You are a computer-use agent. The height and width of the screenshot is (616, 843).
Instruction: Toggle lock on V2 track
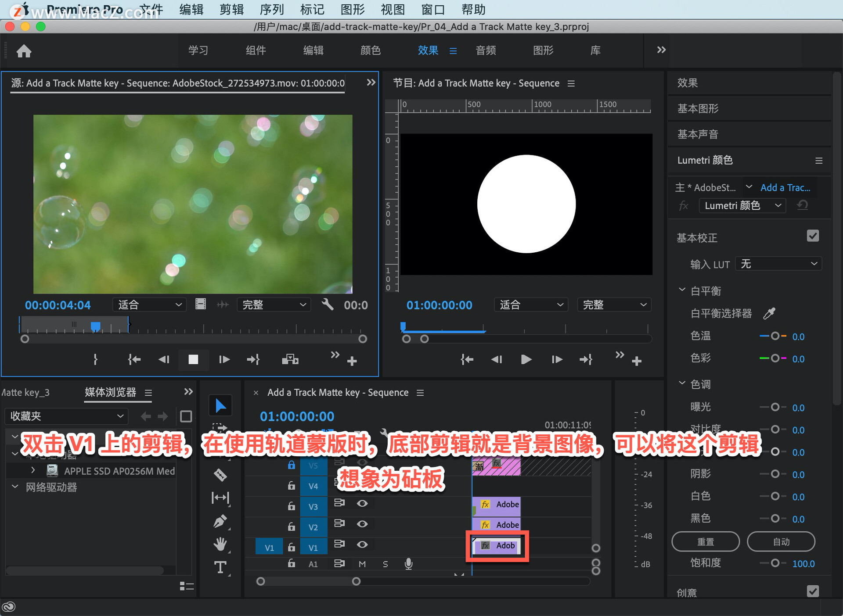coord(291,526)
